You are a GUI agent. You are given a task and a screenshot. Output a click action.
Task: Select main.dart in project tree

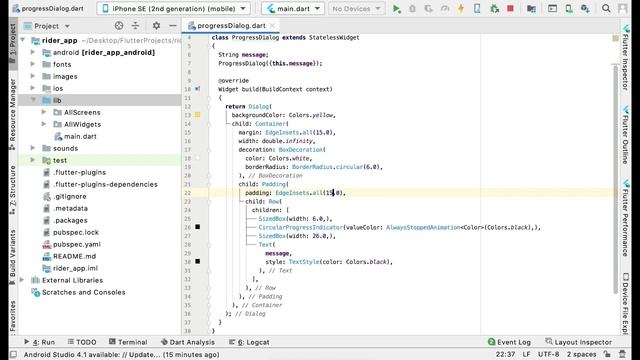(x=80, y=136)
